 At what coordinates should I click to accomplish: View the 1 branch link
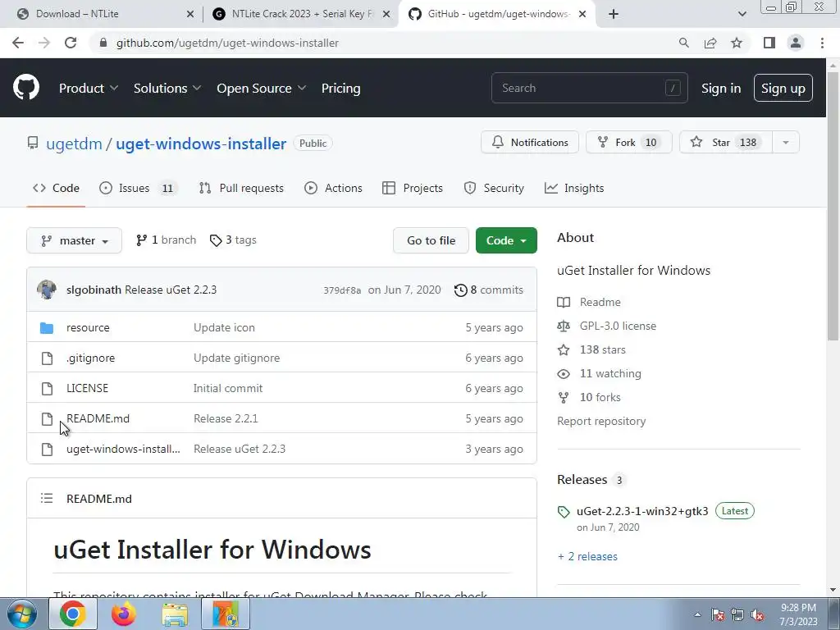click(x=166, y=240)
